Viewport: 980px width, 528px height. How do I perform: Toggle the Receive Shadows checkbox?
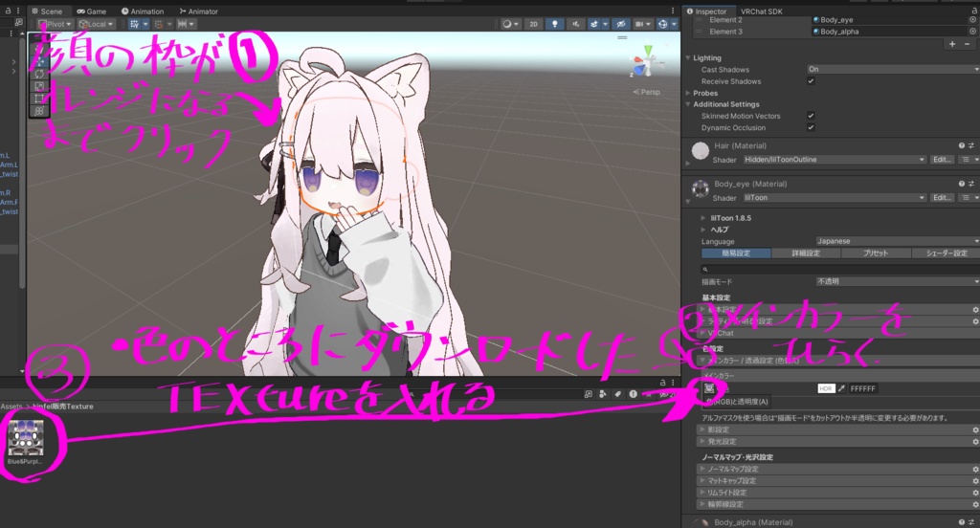click(x=811, y=81)
